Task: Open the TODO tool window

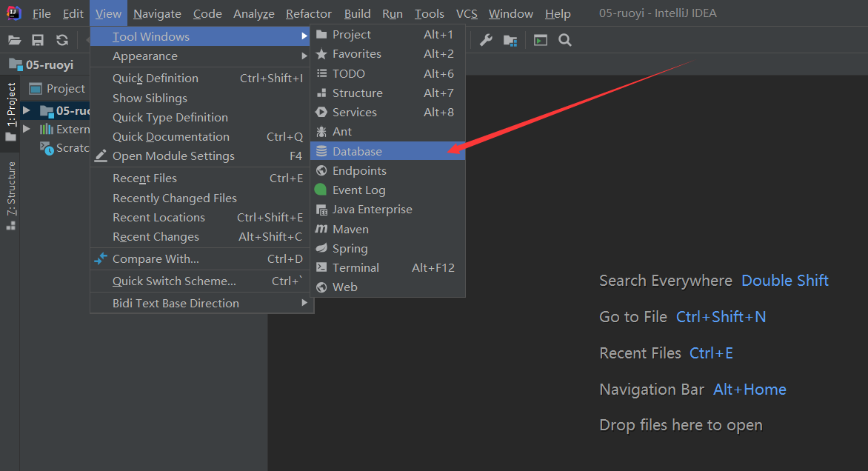Action: pyautogui.click(x=387, y=73)
